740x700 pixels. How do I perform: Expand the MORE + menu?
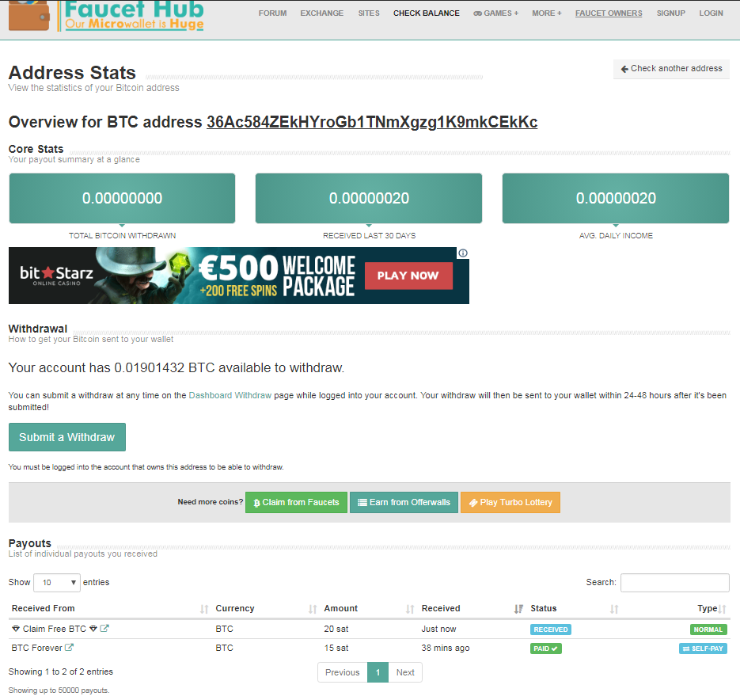(x=547, y=13)
